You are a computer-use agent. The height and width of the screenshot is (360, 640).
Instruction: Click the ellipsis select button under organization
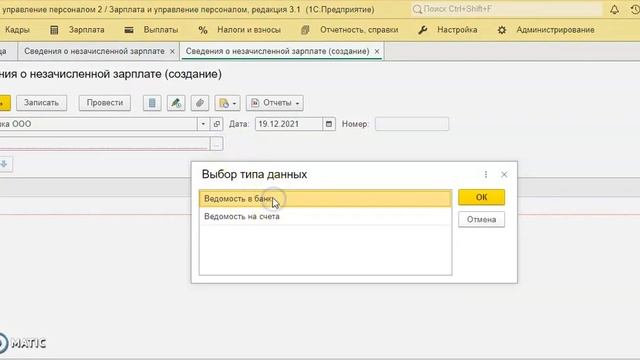pyautogui.click(x=217, y=144)
